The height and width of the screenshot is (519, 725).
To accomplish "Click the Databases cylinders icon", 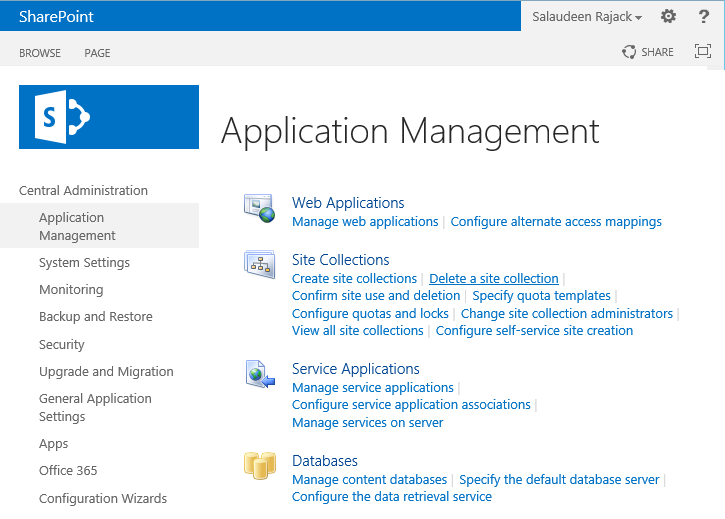I will point(260,465).
